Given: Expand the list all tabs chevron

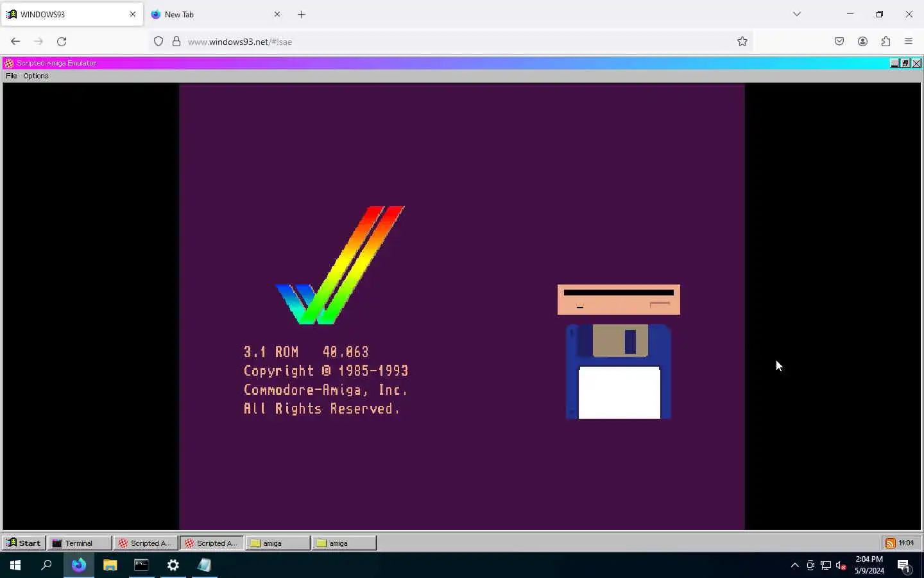Looking at the screenshot, I should (x=797, y=14).
